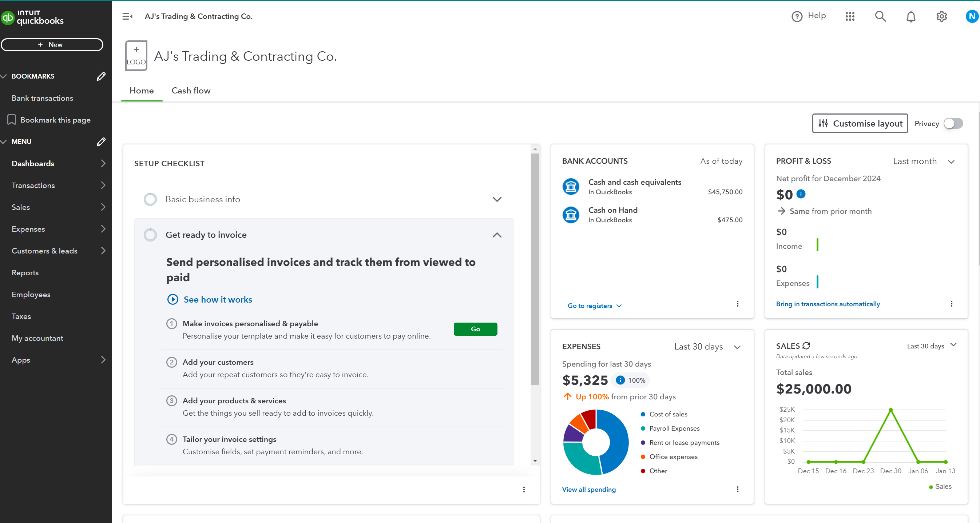Open the View all spending link

tap(588, 489)
